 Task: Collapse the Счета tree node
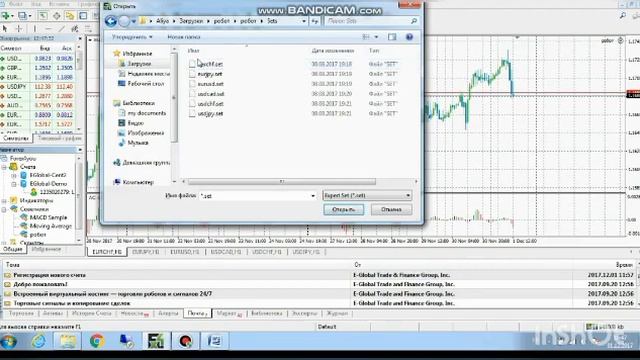point(4,167)
